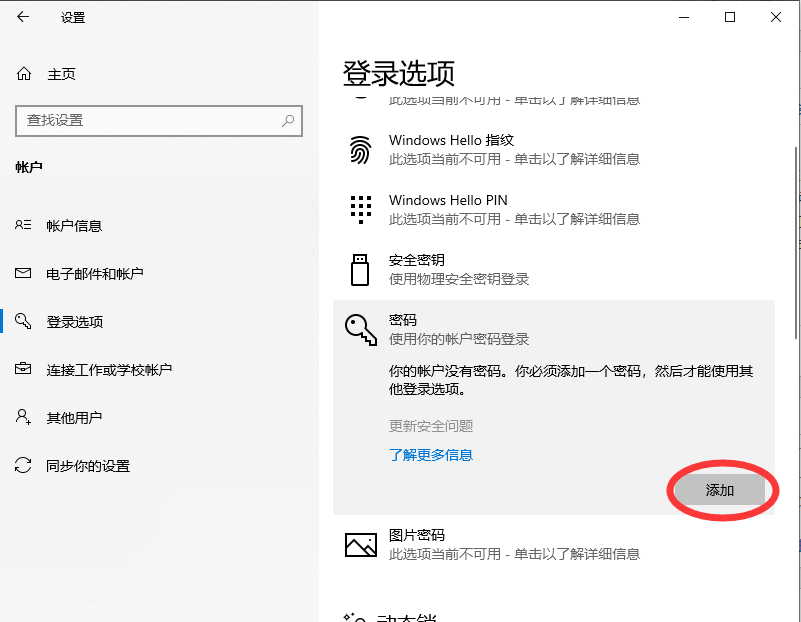Screen dimensions: 801x622
Task: Expand the 安全密钥 sign-in option
Action: pyautogui.click(x=554, y=270)
